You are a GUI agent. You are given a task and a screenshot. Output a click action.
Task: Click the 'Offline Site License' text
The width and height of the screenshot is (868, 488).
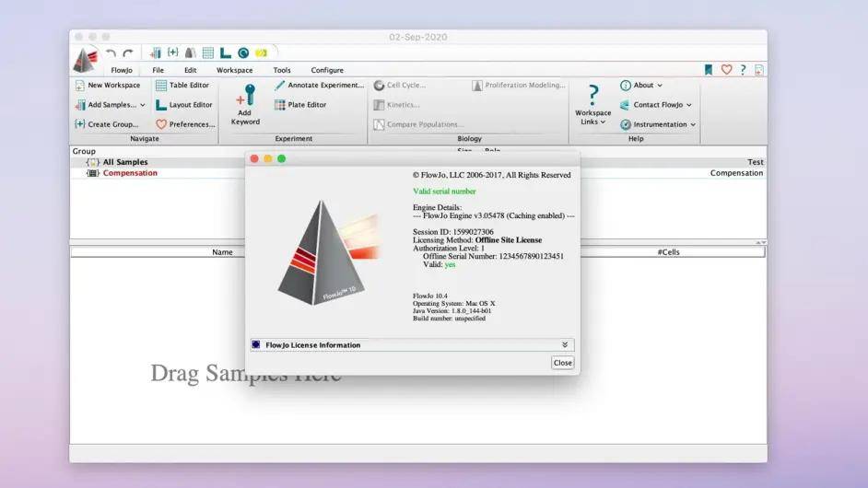[x=509, y=240]
